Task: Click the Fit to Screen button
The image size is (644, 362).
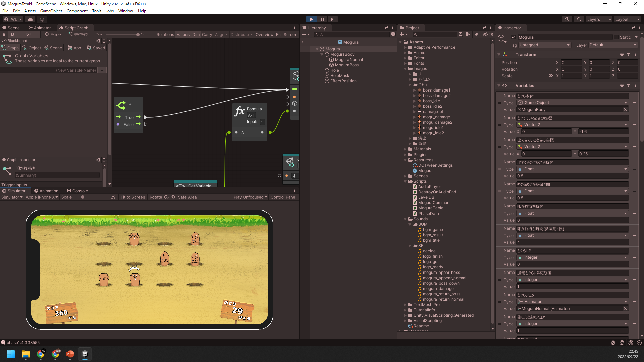Action: click(133, 197)
